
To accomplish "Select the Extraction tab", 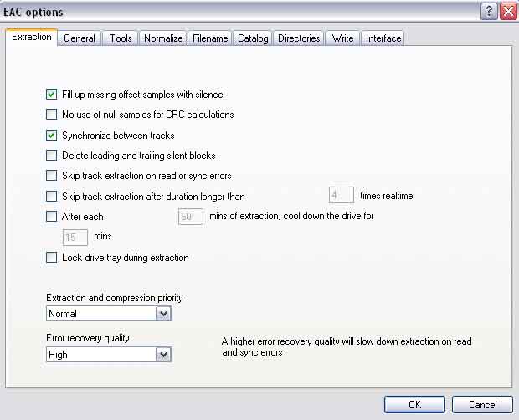I will pyautogui.click(x=32, y=37).
